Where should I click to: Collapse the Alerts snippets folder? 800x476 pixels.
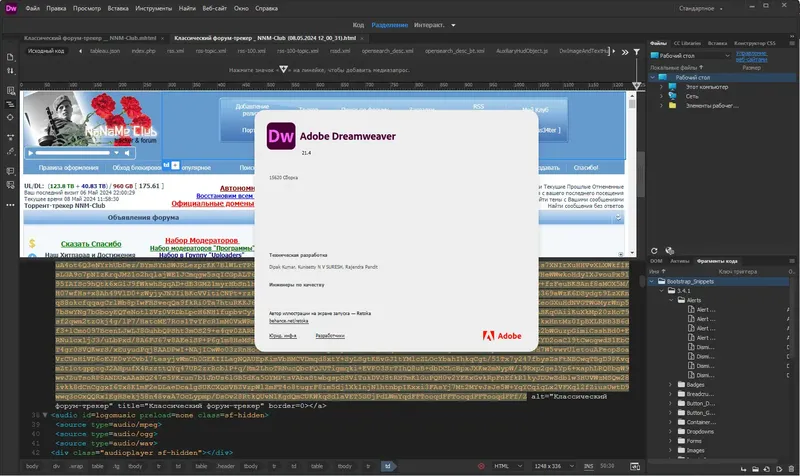click(671, 300)
